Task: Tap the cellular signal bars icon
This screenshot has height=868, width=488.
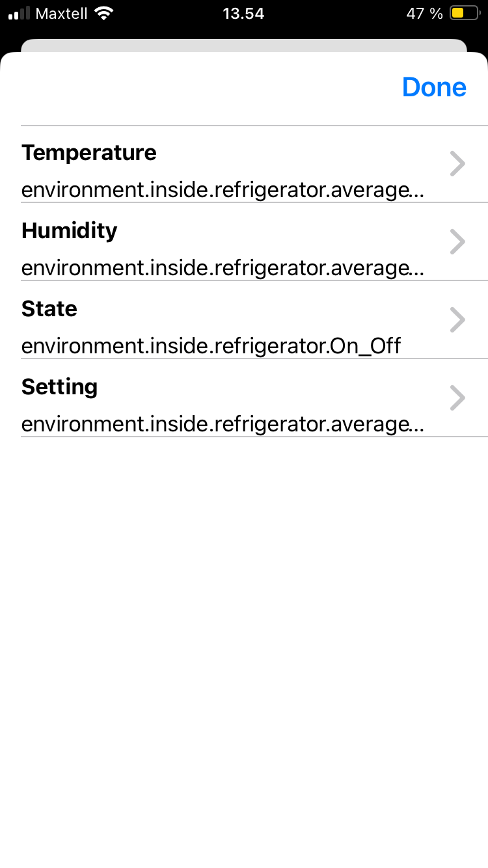Action: [20, 14]
